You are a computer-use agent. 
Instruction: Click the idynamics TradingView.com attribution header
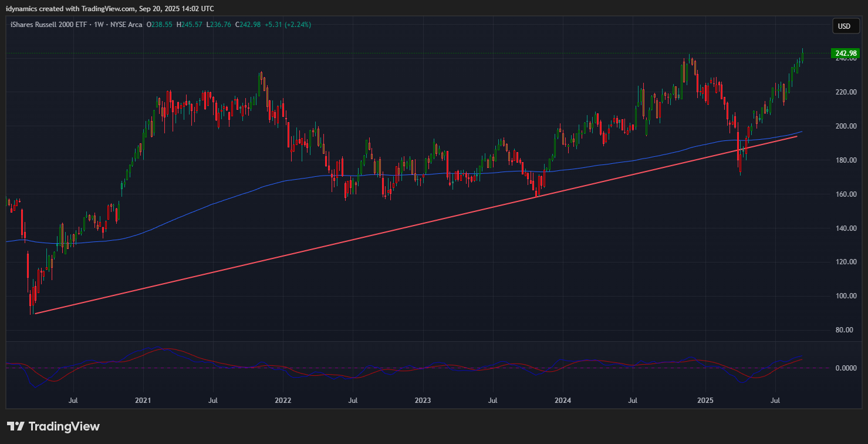(110, 8)
